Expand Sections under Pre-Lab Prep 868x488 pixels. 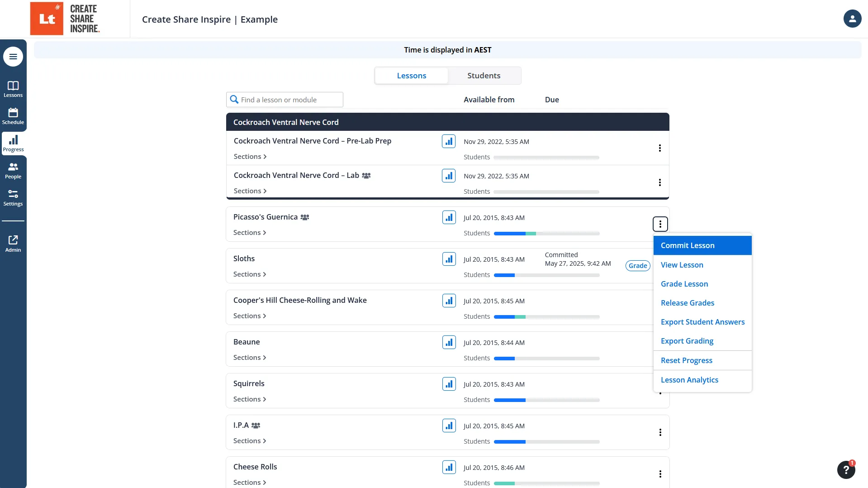click(x=250, y=157)
